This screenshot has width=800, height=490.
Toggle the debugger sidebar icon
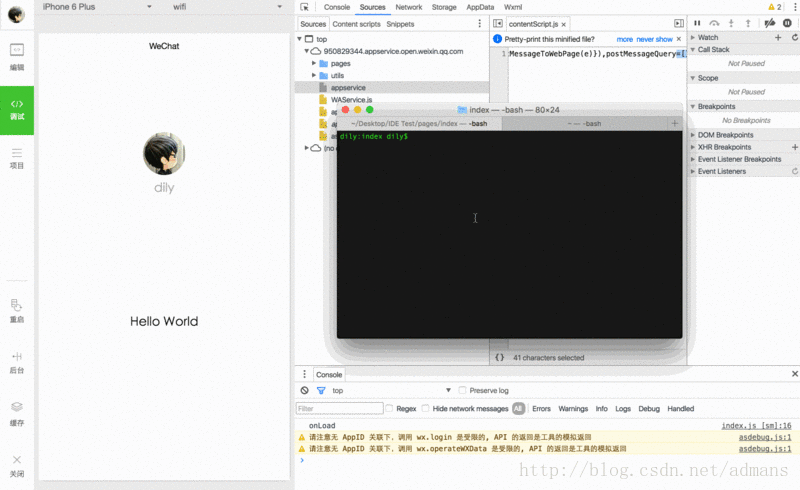[x=679, y=23]
